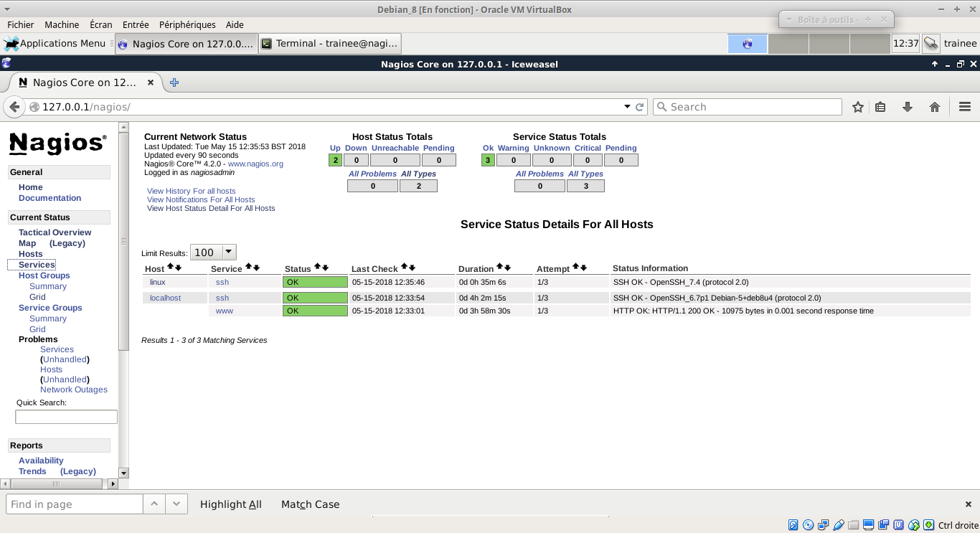Image resolution: width=980 pixels, height=533 pixels.
Task: Toggle Match Case in find bar
Action: [x=310, y=504]
